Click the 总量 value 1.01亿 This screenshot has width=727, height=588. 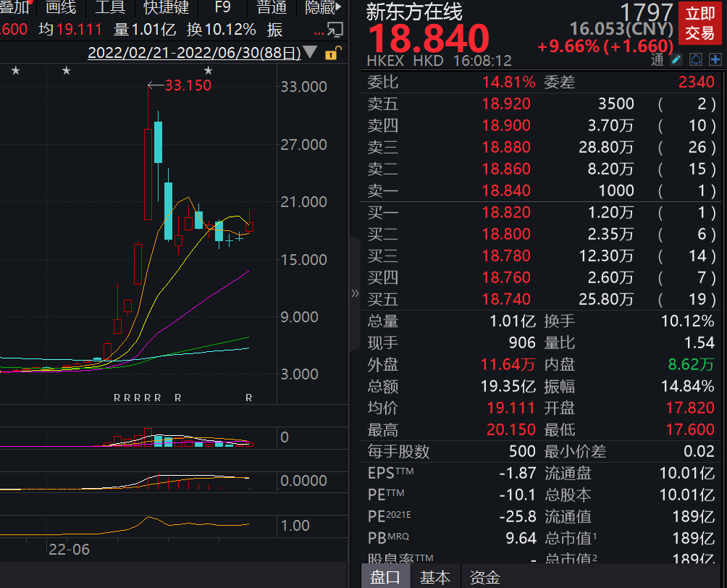pyautogui.click(x=513, y=321)
